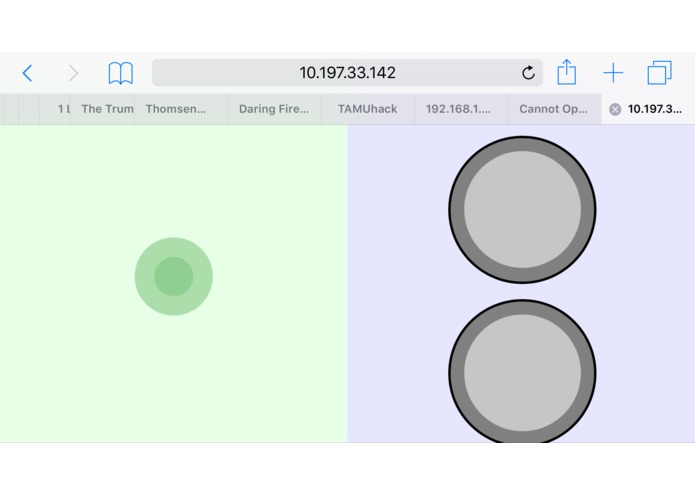Focus the 10.197.33.142 address bar
The image size is (695, 494).
[x=348, y=73]
